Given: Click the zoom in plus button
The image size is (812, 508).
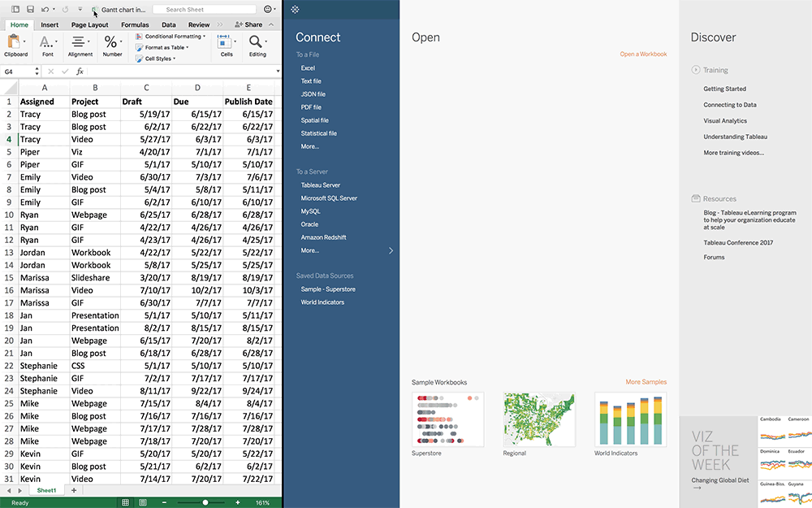Looking at the screenshot, I should tap(238, 502).
